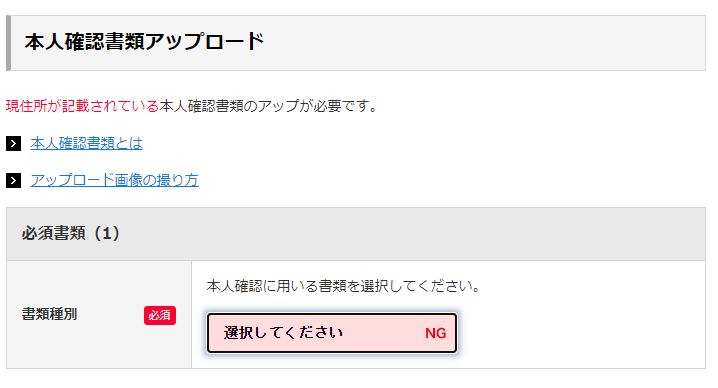This screenshot has height=388, width=718.
Task: Click the arrow icon beside アップロード画像の撮り方
Action: coord(13,180)
